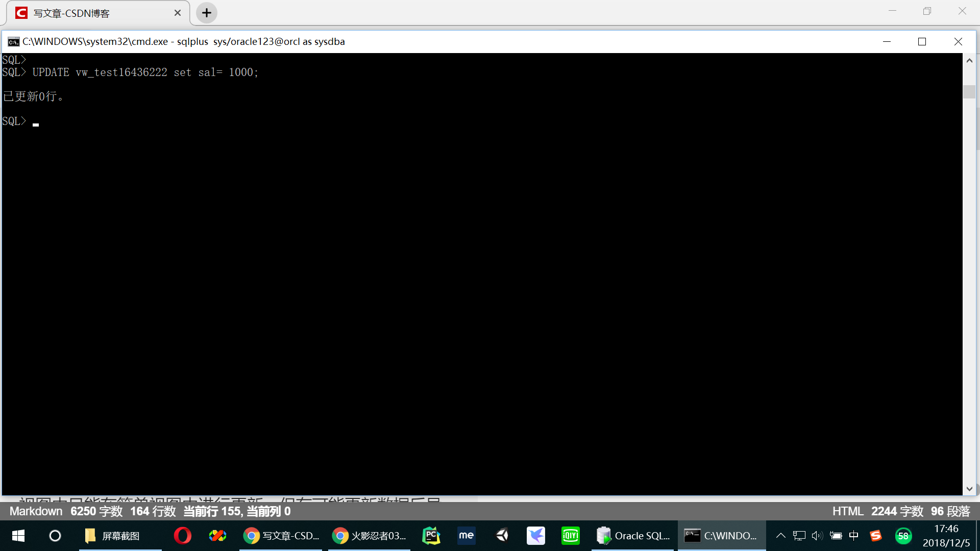Toggle Chinese input mode indicator

click(x=853, y=536)
